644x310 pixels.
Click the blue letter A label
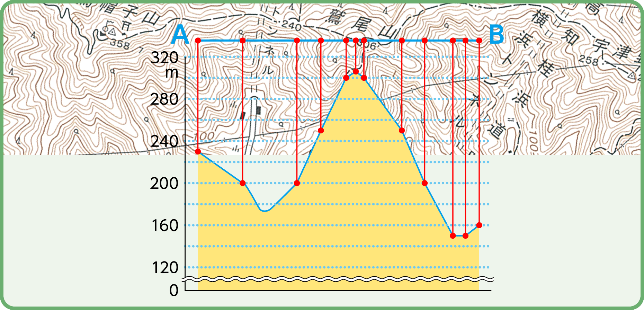tap(180, 35)
